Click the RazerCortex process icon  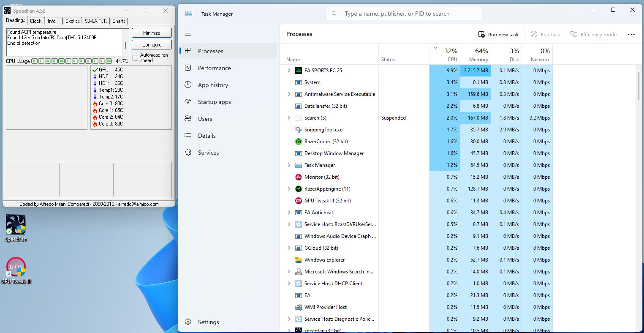298,142
